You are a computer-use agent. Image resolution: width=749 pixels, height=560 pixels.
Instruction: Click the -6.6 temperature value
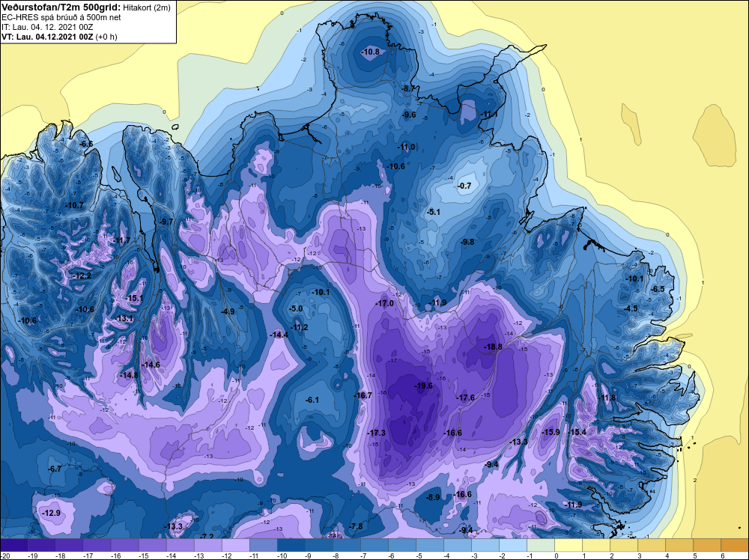(x=86, y=144)
